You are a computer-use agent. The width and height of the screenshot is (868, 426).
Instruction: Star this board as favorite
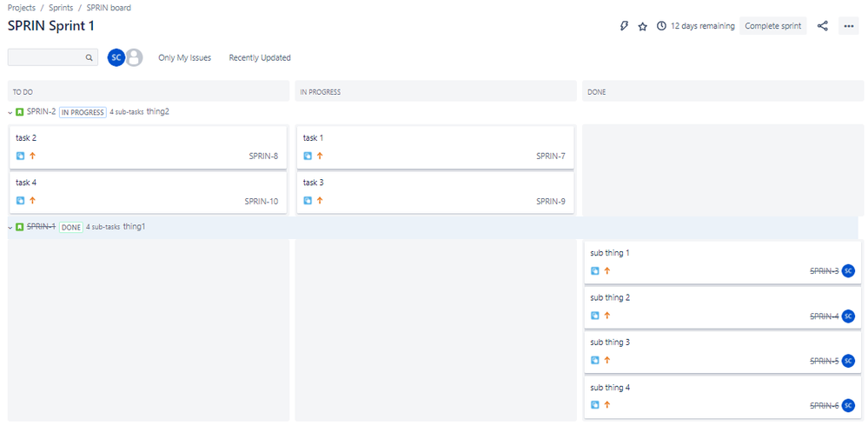tap(642, 26)
